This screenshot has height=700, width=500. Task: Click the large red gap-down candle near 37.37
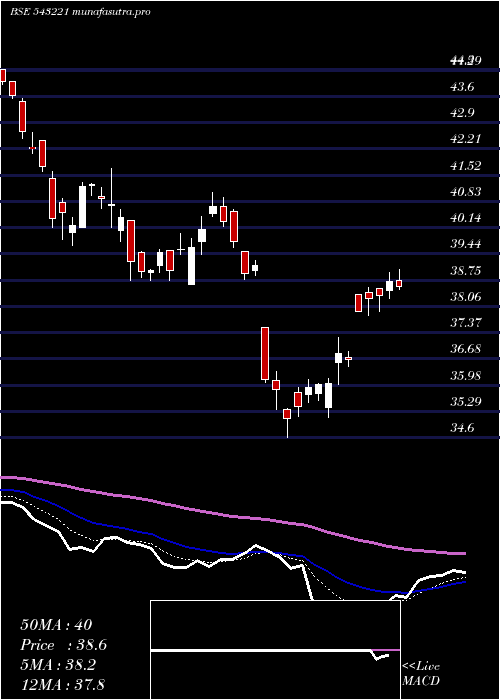[265, 354]
